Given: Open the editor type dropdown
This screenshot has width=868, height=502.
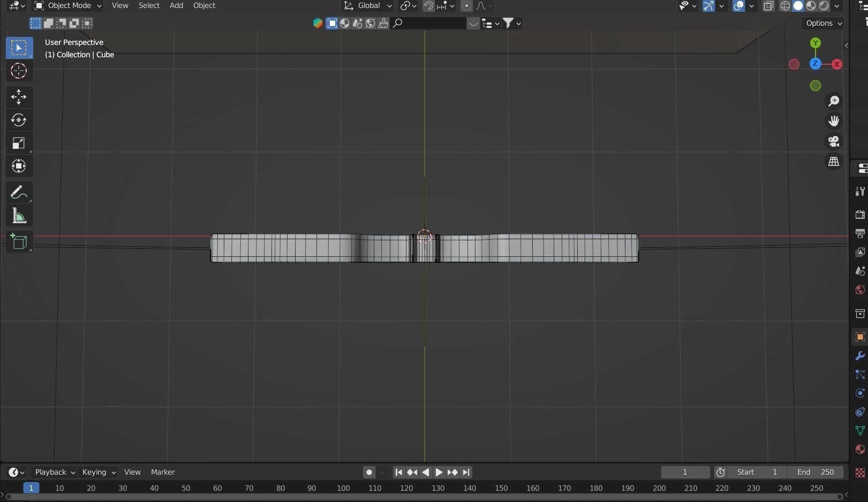Looking at the screenshot, I should [17, 6].
